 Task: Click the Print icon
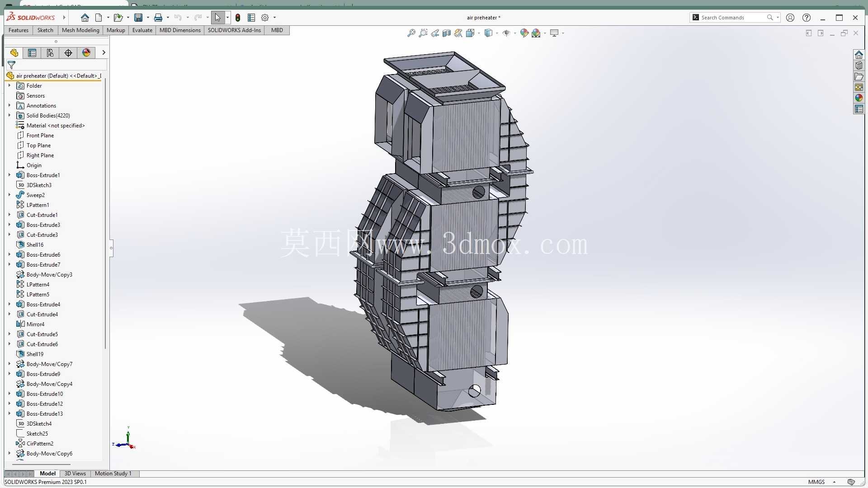tap(158, 18)
